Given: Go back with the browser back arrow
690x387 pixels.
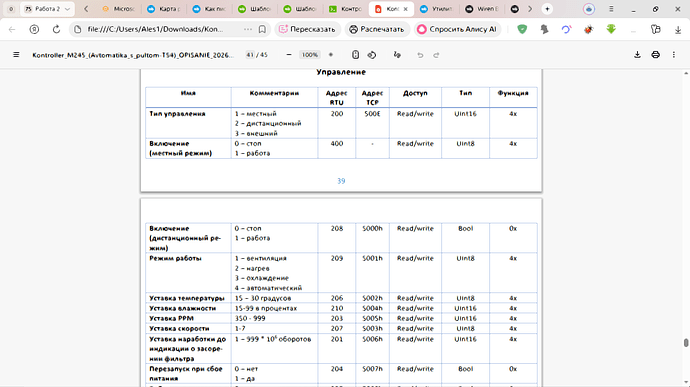Looking at the screenshot, I should [x=12, y=29].
